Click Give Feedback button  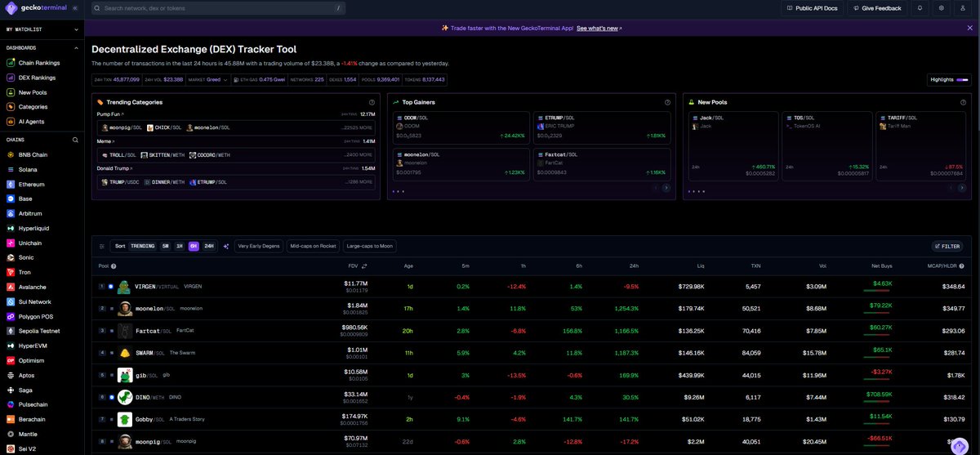coord(877,8)
